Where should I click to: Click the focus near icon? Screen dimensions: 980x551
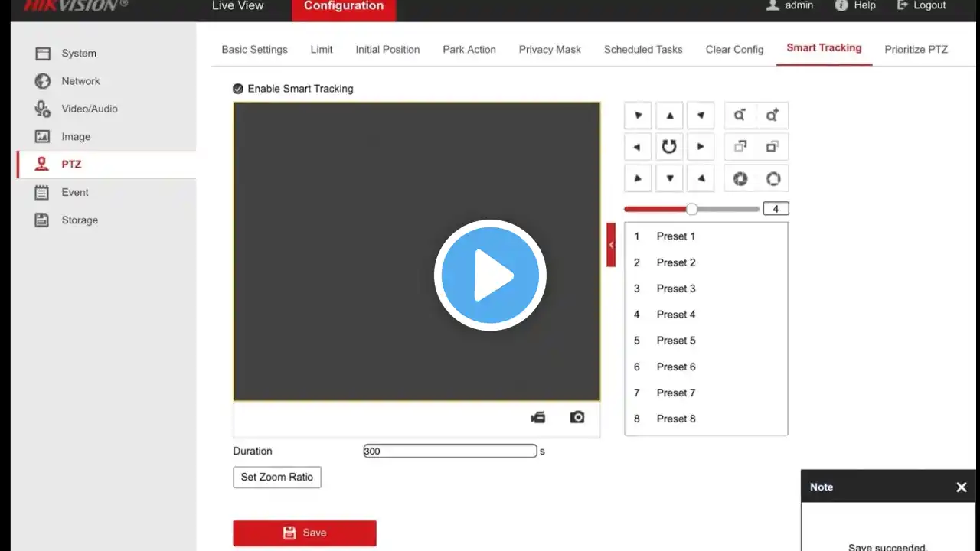[740, 147]
